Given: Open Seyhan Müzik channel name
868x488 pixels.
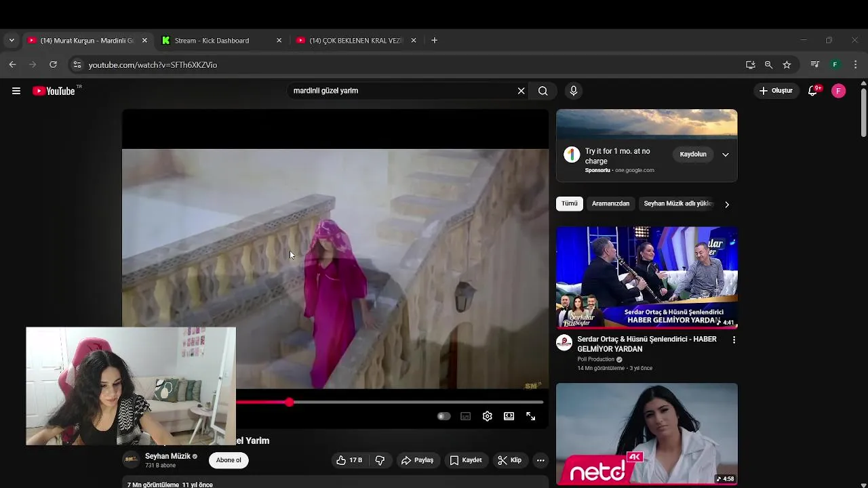Looking at the screenshot, I should [167, 456].
